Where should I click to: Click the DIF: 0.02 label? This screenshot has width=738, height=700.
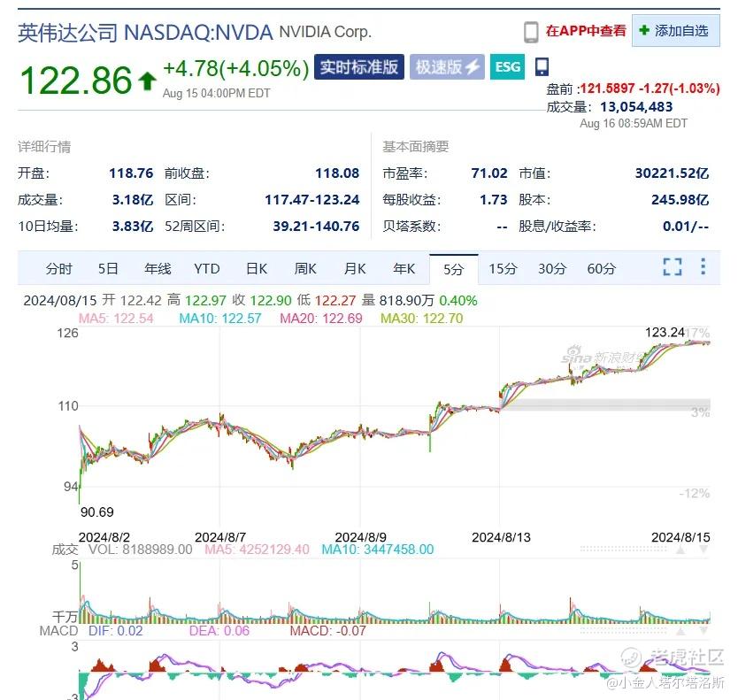click(115, 631)
